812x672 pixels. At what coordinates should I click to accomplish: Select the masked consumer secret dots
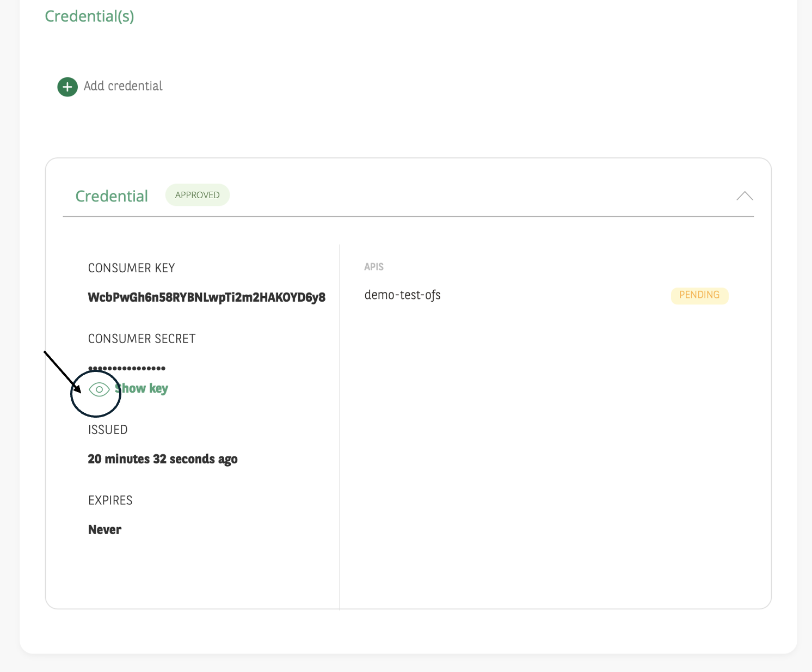pos(126,368)
